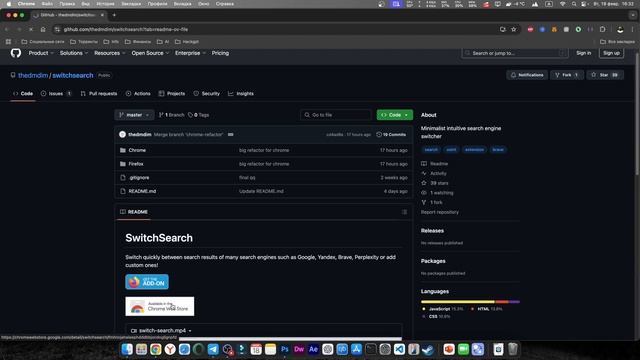Click the README outline list icon
Screen dimensions: 640x360
pyautogui.click(x=404, y=212)
